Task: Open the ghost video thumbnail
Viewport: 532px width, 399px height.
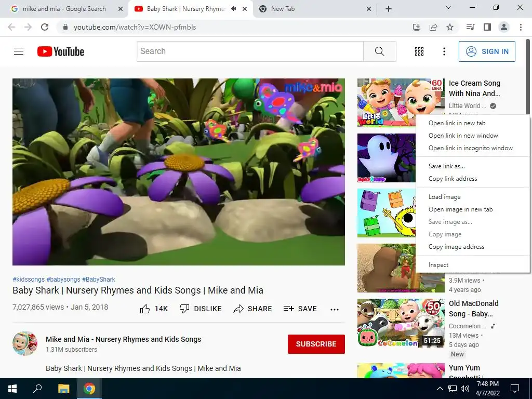Action: 387,158
